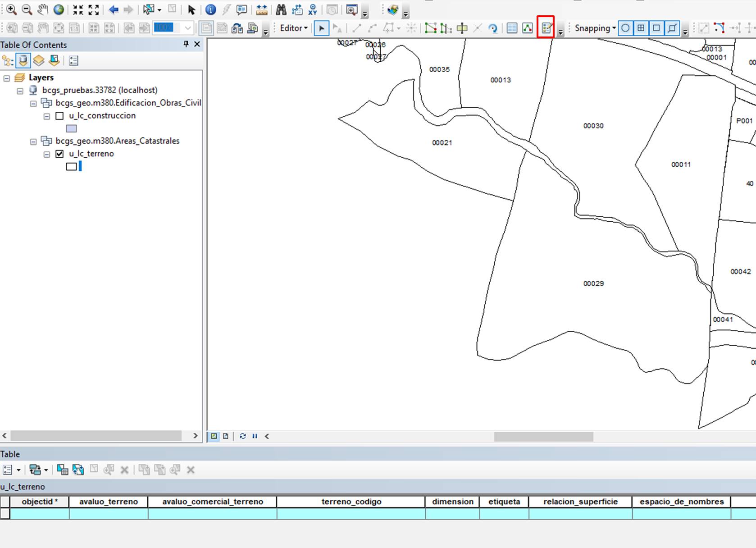Open the Measure tool
Image resolution: width=756 pixels, height=548 pixels.
coord(261,9)
